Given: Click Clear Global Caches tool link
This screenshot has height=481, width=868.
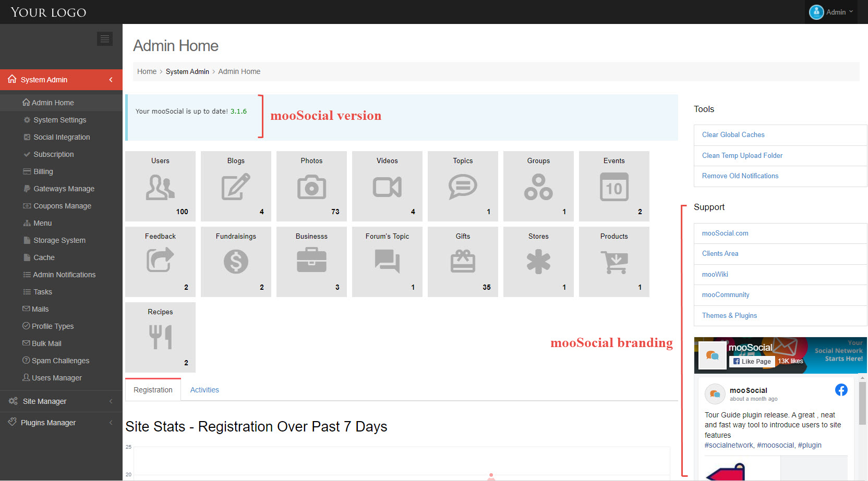Looking at the screenshot, I should 733,134.
